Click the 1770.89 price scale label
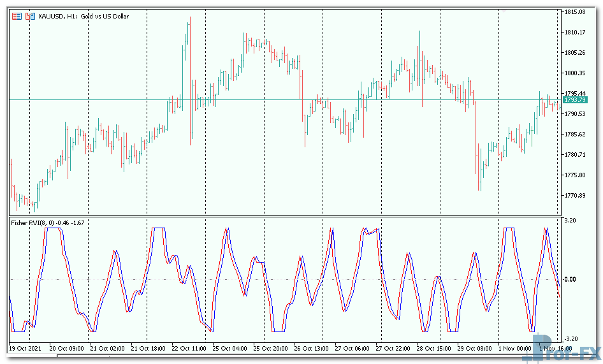 pos(575,195)
